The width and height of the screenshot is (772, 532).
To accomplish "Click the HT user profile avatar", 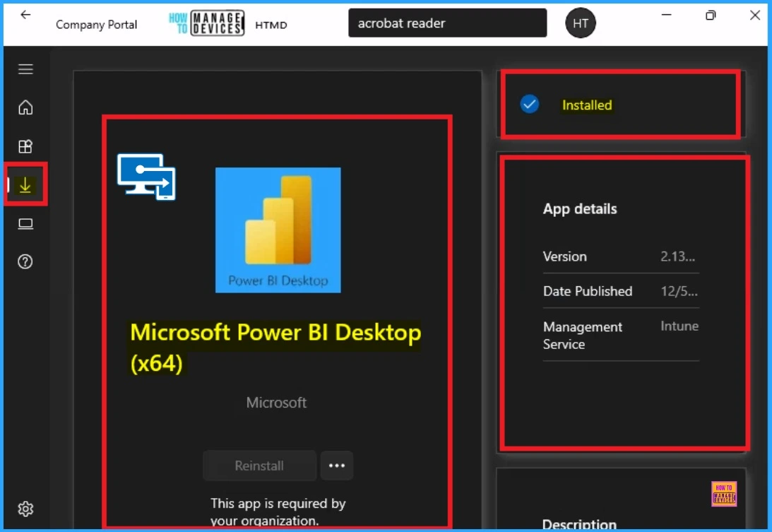I will point(581,23).
